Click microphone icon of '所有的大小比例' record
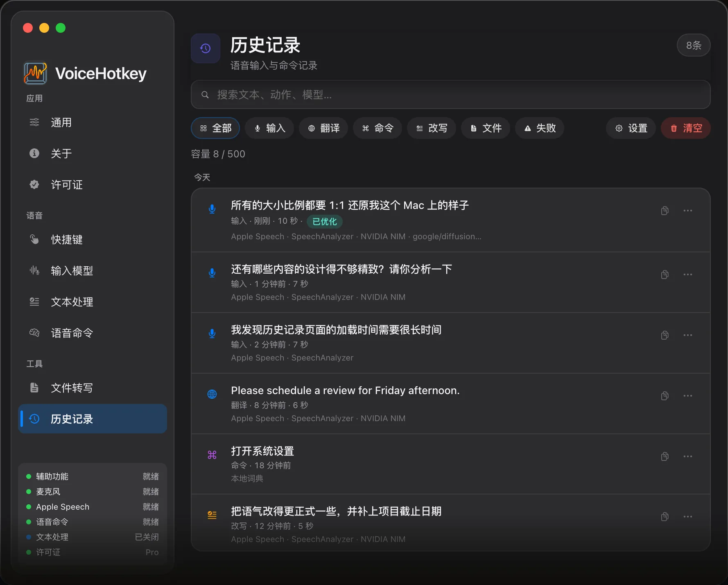 click(212, 209)
